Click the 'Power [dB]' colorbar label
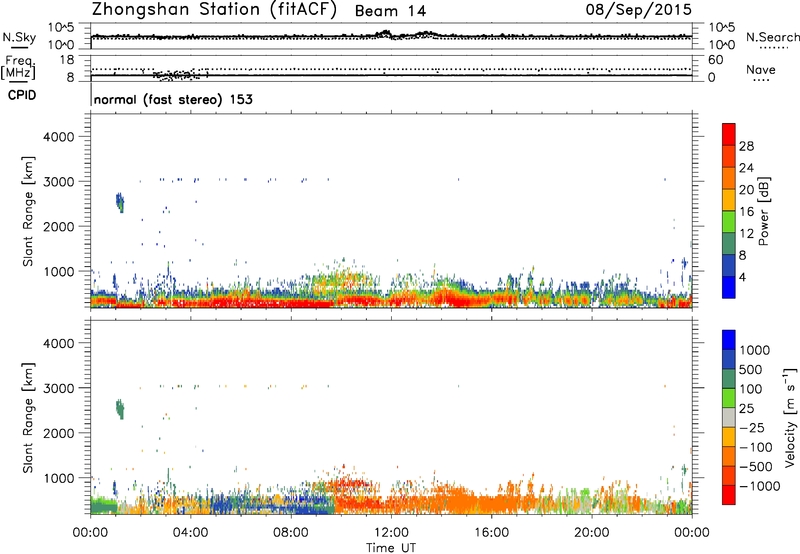This screenshot has width=800, height=554. 763,211
